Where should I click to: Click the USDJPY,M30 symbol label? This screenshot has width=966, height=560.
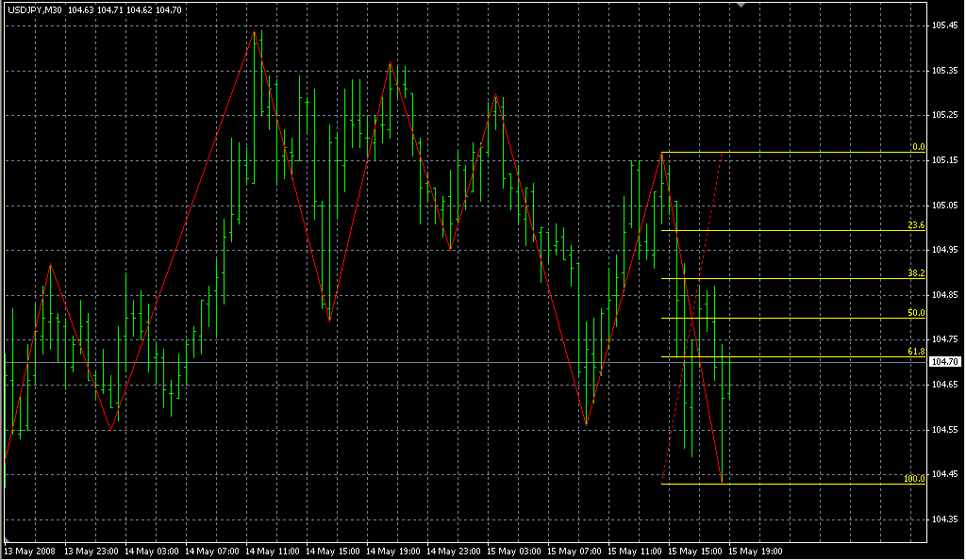pyautogui.click(x=34, y=9)
